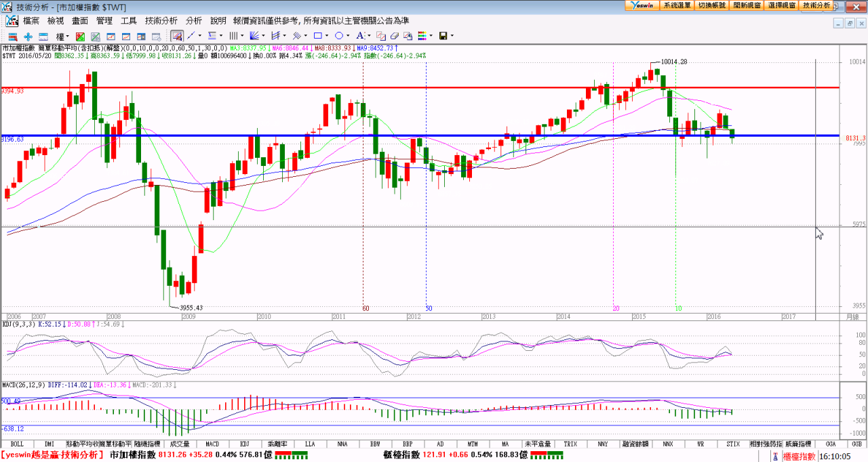868x462 pixels.
Task: Select the rectangle drawing tool
Action: (x=317, y=36)
